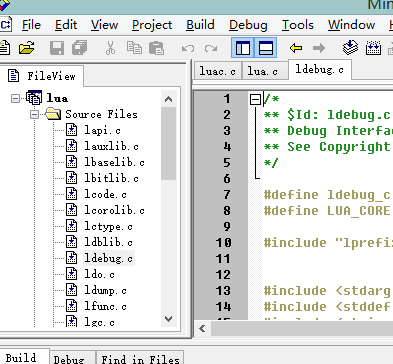Click the Open folder toolbar icon
The width and height of the screenshot is (393, 364).
[x=27, y=48]
